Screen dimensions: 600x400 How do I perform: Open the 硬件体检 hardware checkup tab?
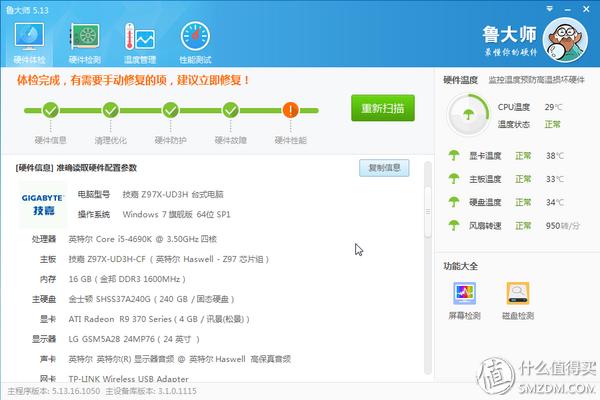[x=28, y=43]
